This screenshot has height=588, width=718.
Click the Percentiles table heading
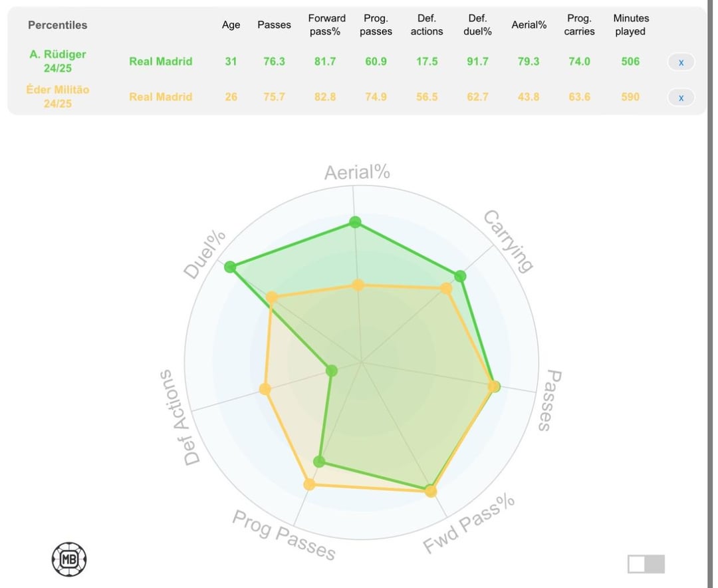(58, 25)
